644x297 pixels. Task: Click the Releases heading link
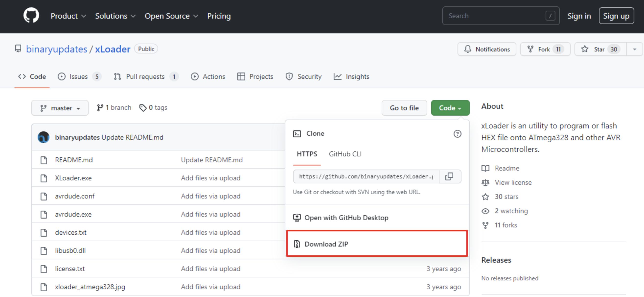pyautogui.click(x=496, y=260)
